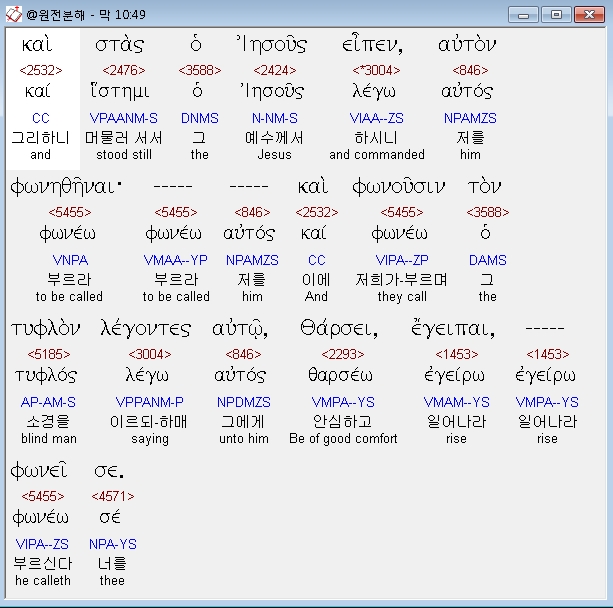The height and width of the screenshot is (608, 613).
Task: Maximize the 원전분해 window
Action: 556,15
